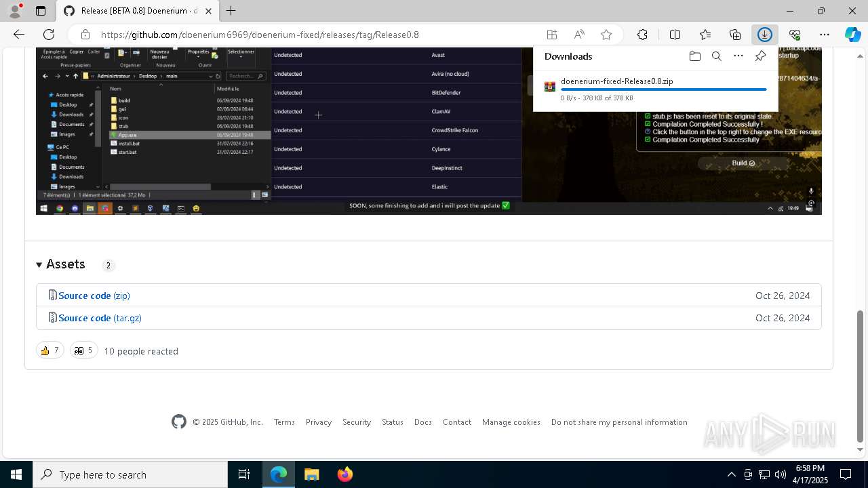Screen dimensions: 868x488
Task: Open the Windows Start menu
Action: coord(16,474)
